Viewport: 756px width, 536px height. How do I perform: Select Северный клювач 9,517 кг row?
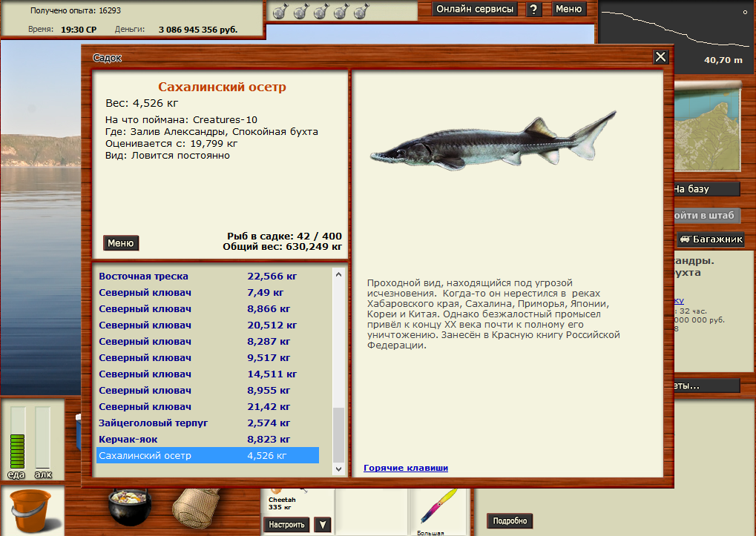tap(207, 358)
